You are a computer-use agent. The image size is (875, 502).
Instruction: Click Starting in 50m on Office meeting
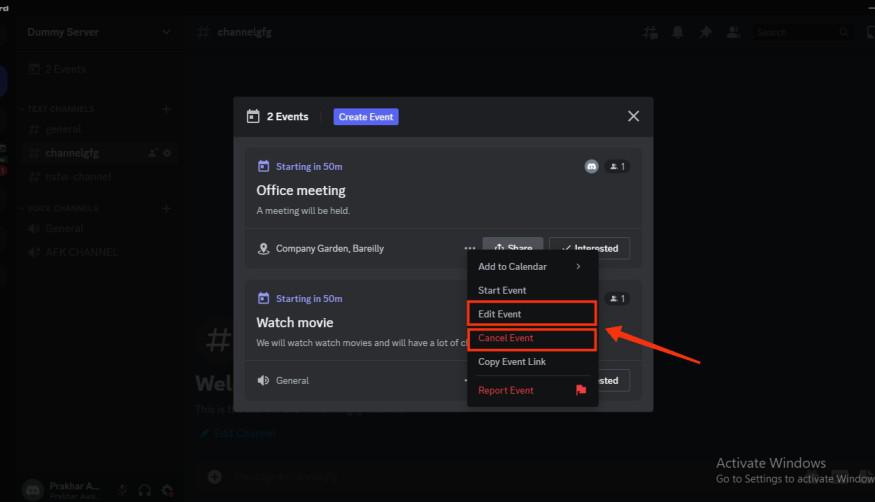click(x=309, y=167)
